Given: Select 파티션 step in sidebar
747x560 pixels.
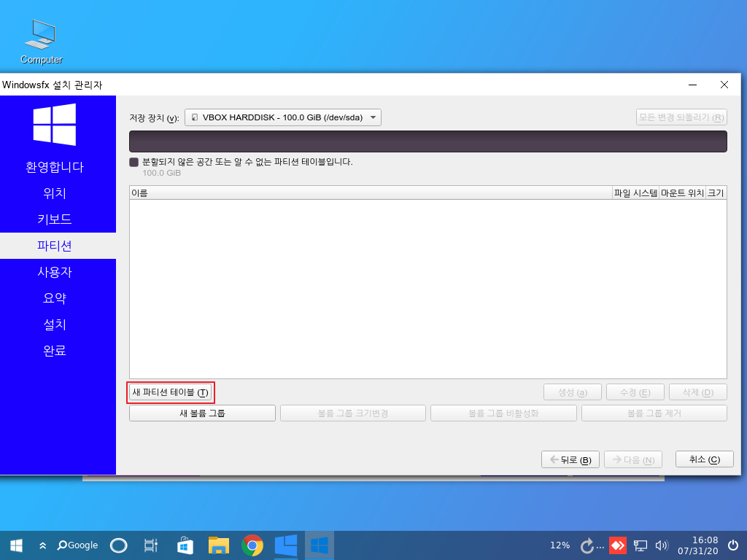Looking at the screenshot, I should (58, 246).
